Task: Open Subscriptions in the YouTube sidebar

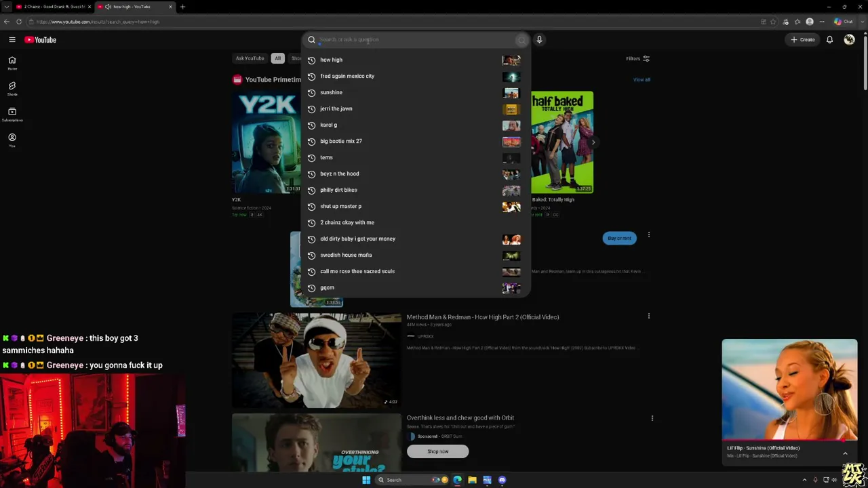Action: (12, 115)
